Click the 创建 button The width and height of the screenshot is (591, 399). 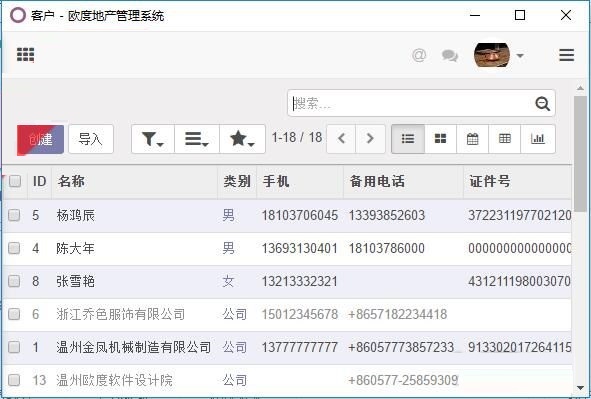(40, 139)
